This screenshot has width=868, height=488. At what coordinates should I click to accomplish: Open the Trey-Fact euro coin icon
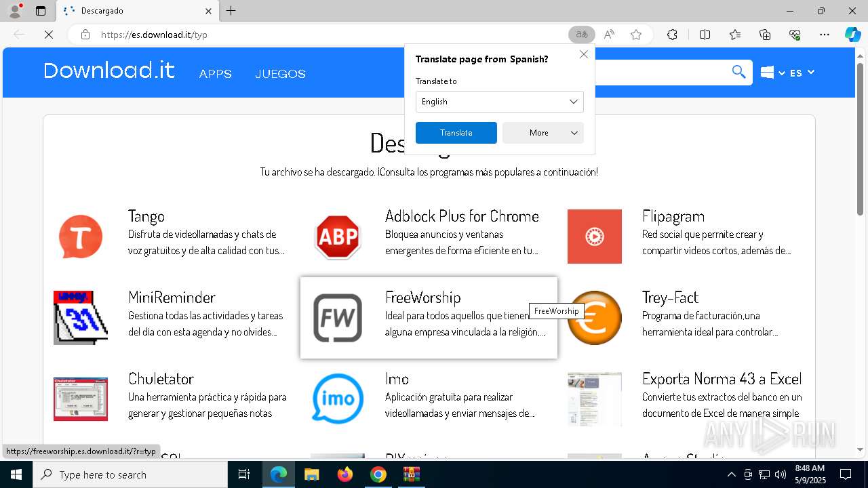595,318
